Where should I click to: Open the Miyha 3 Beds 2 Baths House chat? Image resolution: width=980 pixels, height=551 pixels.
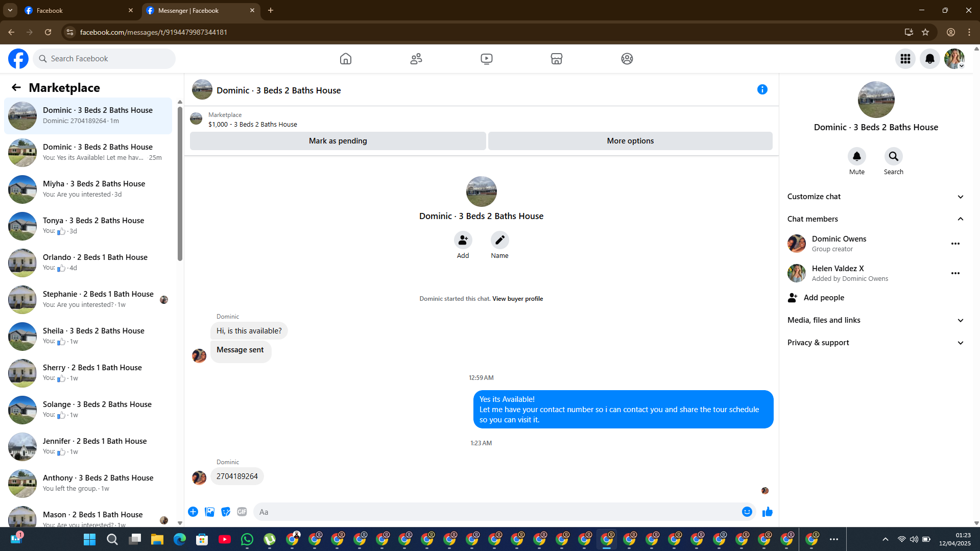click(88, 189)
